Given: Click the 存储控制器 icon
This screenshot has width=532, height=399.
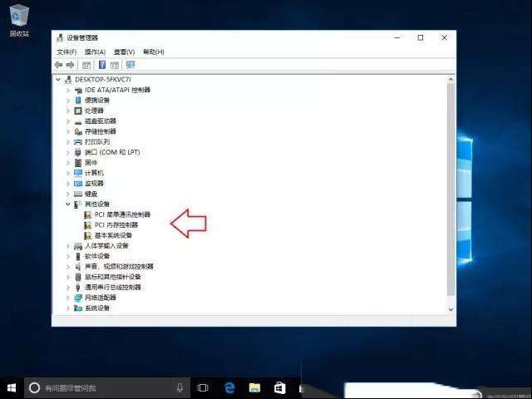Looking at the screenshot, I should coord(78,131).
